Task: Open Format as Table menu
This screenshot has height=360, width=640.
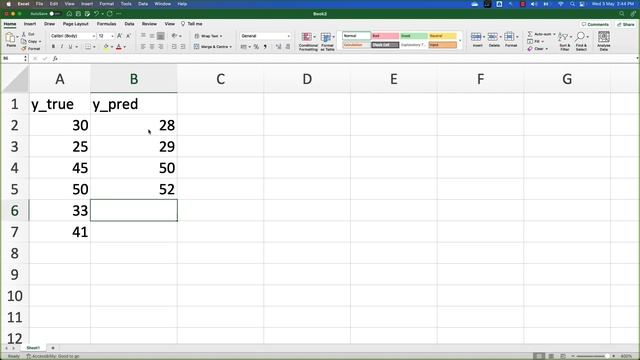Action: point(327,42)
